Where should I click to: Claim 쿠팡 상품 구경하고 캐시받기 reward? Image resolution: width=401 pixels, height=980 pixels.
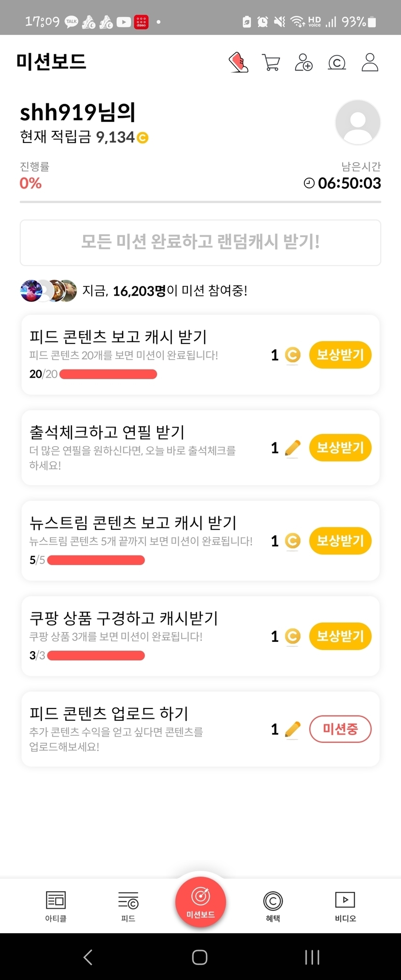click(340, 636)
